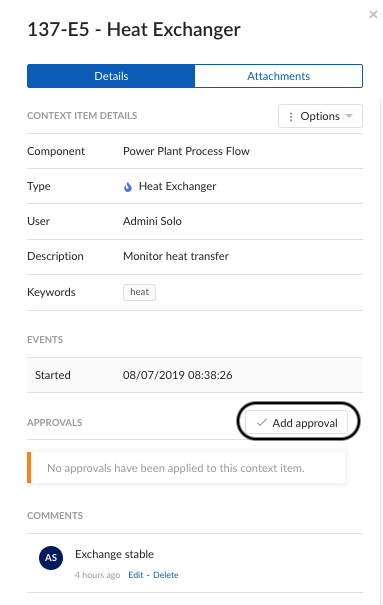Click the Add approval button
This screenshot has width=383, height=605.
tap(297, 423)
